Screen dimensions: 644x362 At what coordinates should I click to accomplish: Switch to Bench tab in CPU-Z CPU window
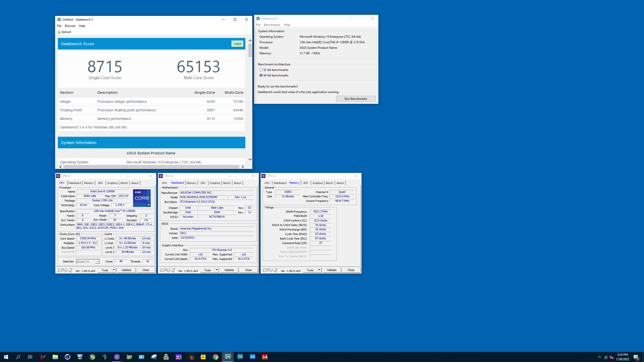[124, 183]
